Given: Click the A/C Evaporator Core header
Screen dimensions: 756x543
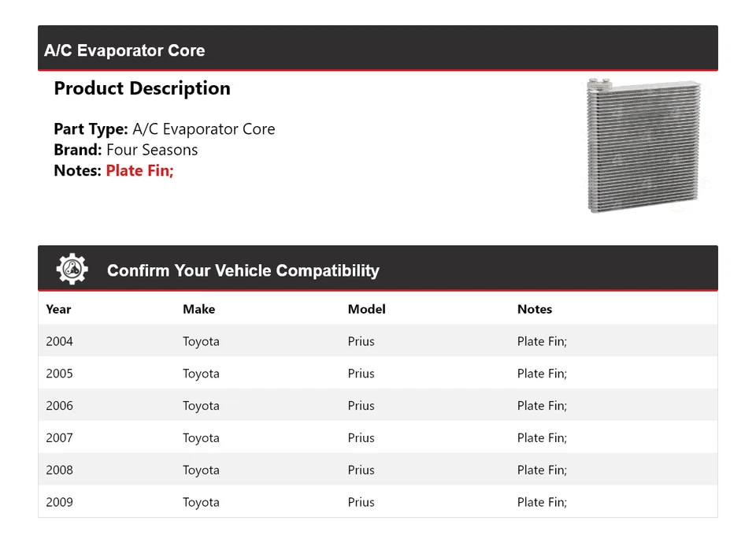Looking at the screenshot, I should click(124, 50).
